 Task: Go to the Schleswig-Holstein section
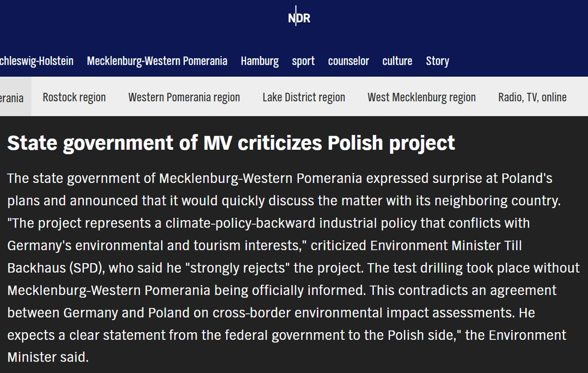click(36, 61)
